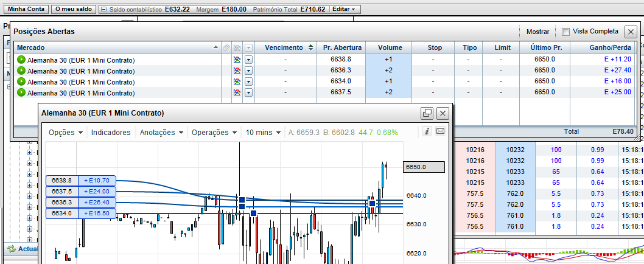Open dropdown arrow for the 6636.3 position row
This screenshot has width=644, height=264.
[248, 71]
